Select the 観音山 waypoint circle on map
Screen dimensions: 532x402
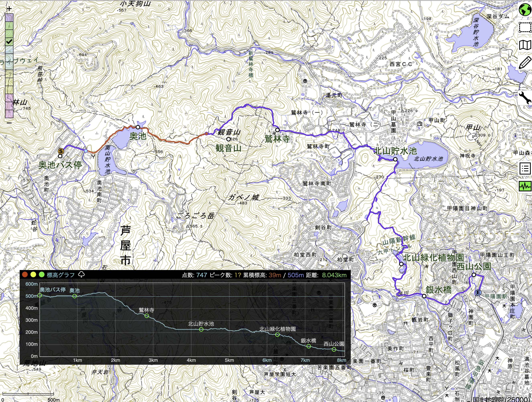click(228, 139)
